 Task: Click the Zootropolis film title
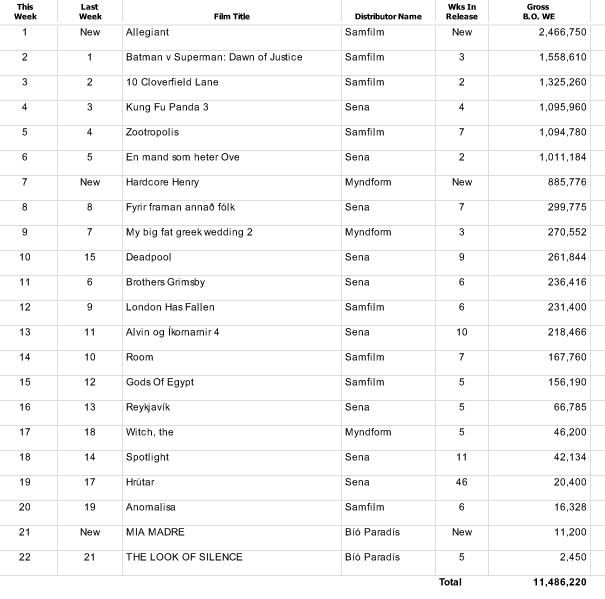(152, 132)
